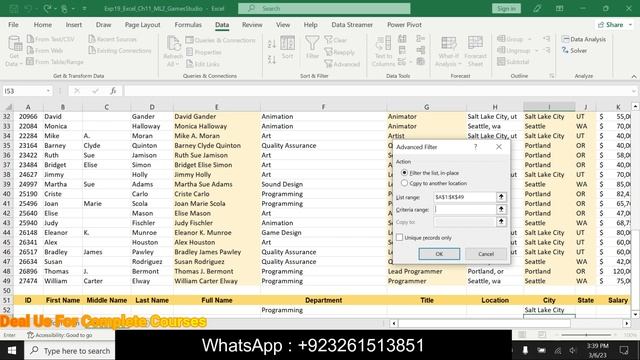Switch to the Home tab

(42, 25)
